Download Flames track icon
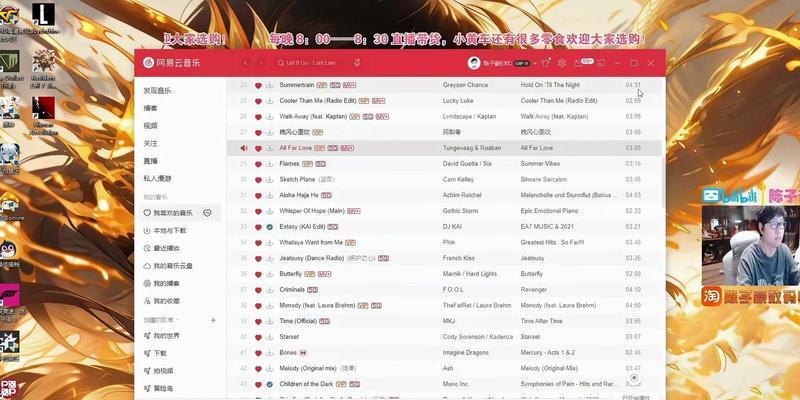The height and width of the screenshot is (400, 800). click(x=269, y=164)
